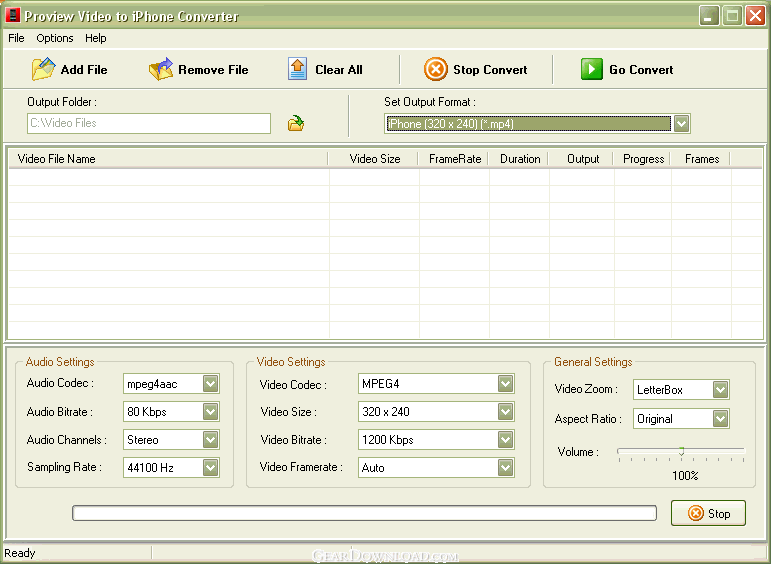Click the Ready status bar text
Screen dimensions: 771x564
coord(20,553)
